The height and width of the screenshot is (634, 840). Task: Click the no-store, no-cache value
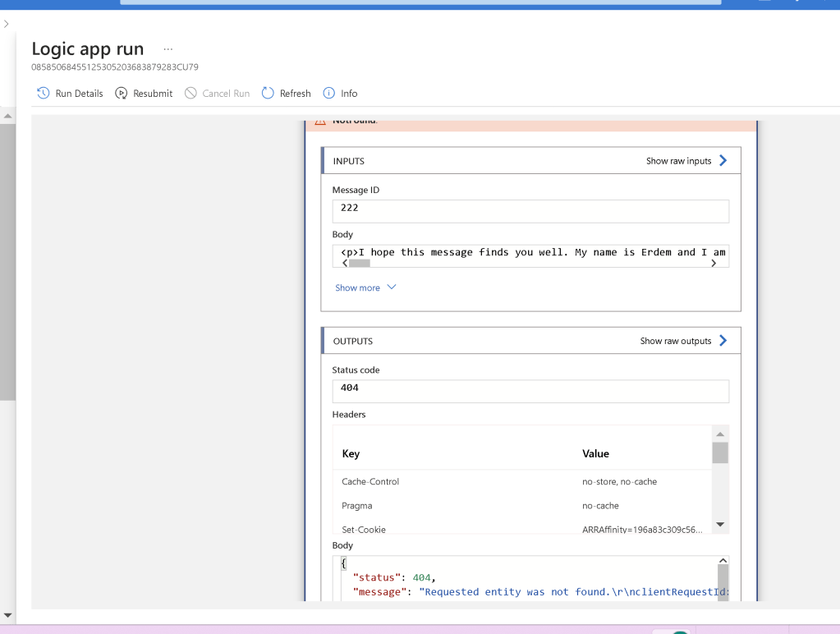pyautogui.click(x=619, y=482)
